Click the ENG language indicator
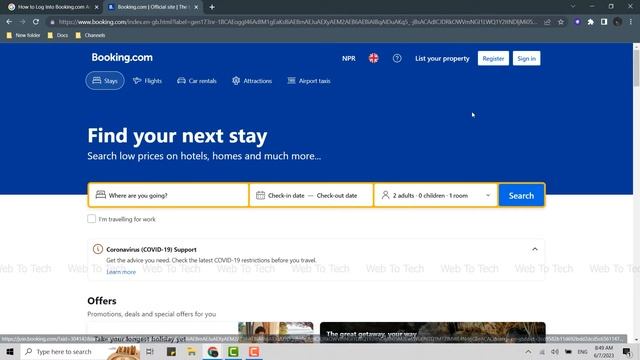This screenshot has height=360, width=640. tap(582, 351)
